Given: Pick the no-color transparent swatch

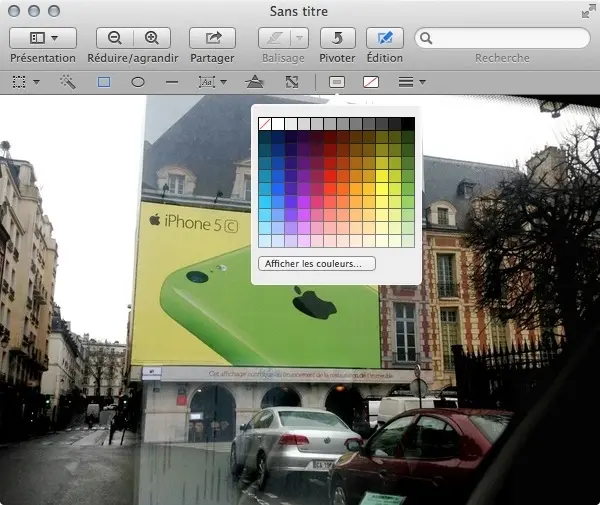Looking at the screenshot, I should [265, 124].
